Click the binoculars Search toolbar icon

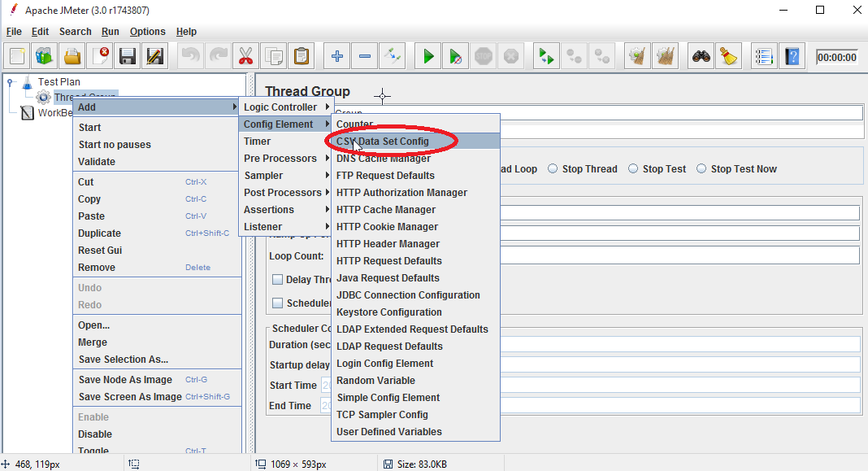[701, 56]
